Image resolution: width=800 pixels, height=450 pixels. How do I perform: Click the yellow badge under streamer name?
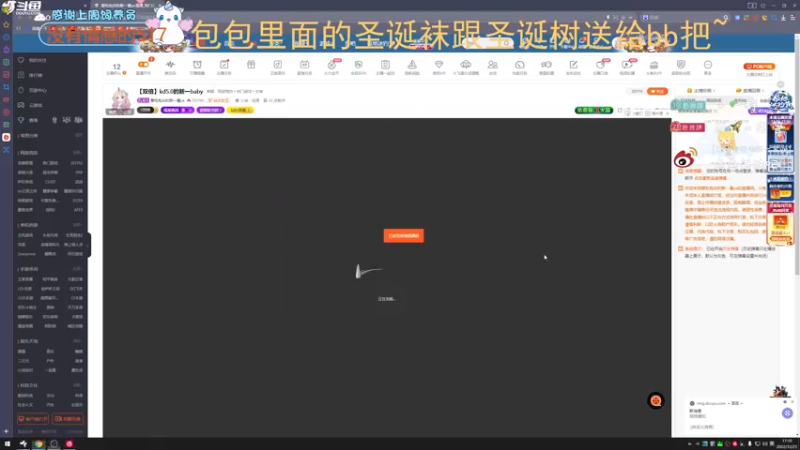(x=240, y=110)
